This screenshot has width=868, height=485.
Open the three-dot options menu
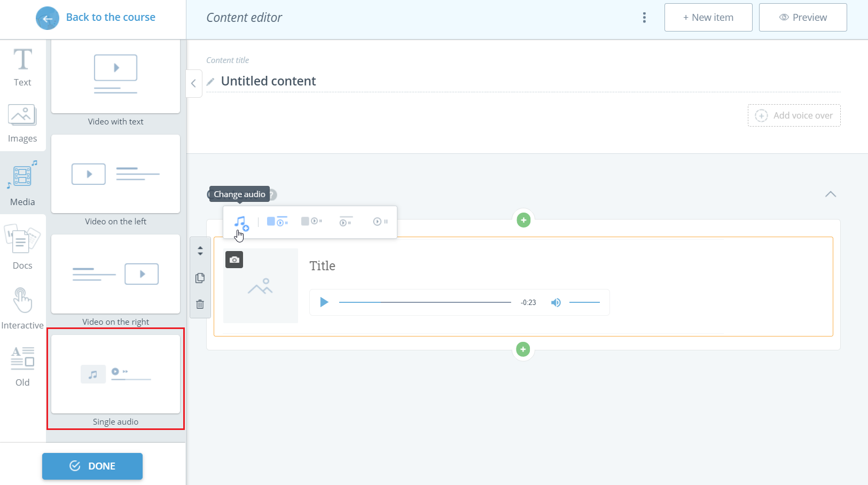pos(644,17)
